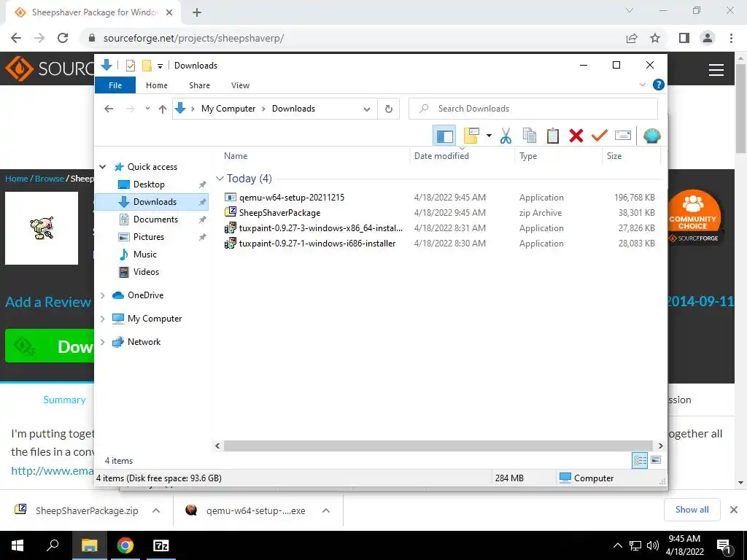Open Customize Quick Access Toolbar dropdown
Image resolution: width=747 pixels, height=560 pixels.
click(160, 66)
